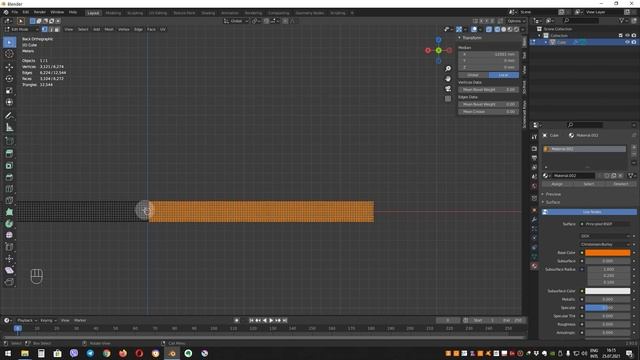Screen dimensions: 640x360
Task: Open the Edit menu
Action: click(26, 12)
